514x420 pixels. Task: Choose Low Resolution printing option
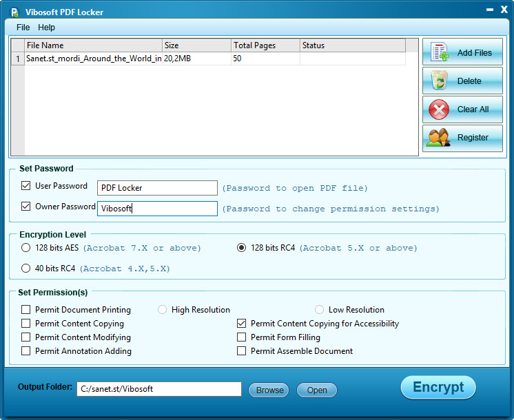(319, 310)
